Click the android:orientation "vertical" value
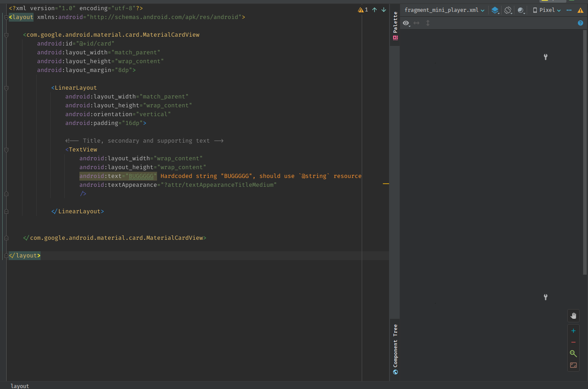588x389 pixels. coord(154,114)
